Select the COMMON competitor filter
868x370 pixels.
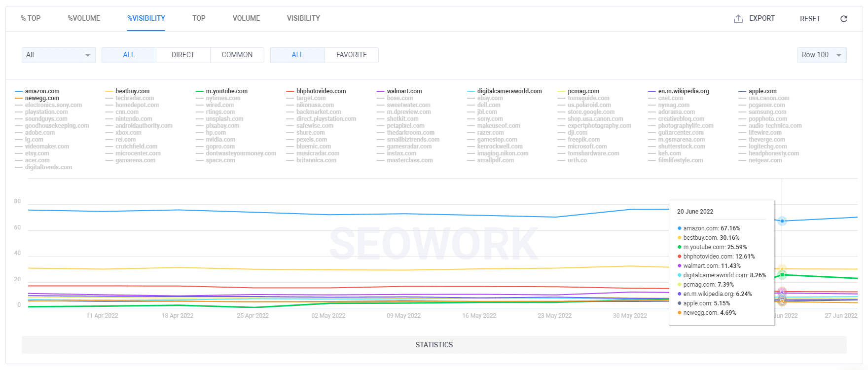(x=237, y=55)
